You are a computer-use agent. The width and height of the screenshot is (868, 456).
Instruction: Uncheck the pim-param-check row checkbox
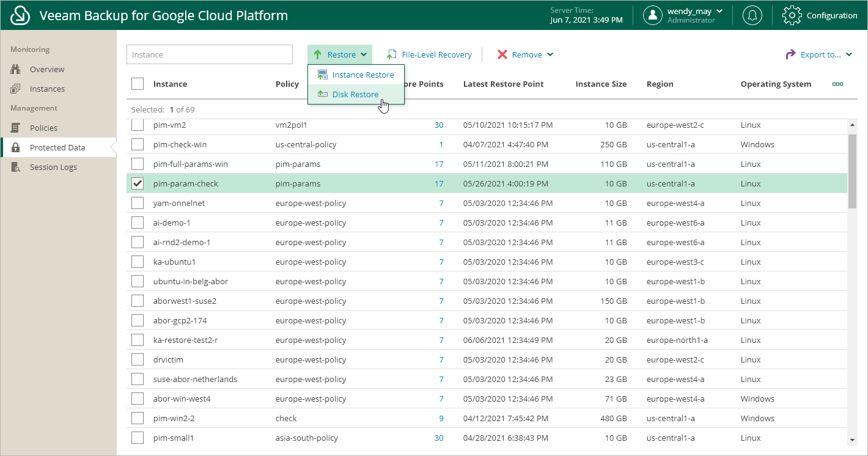click(138, 183)
